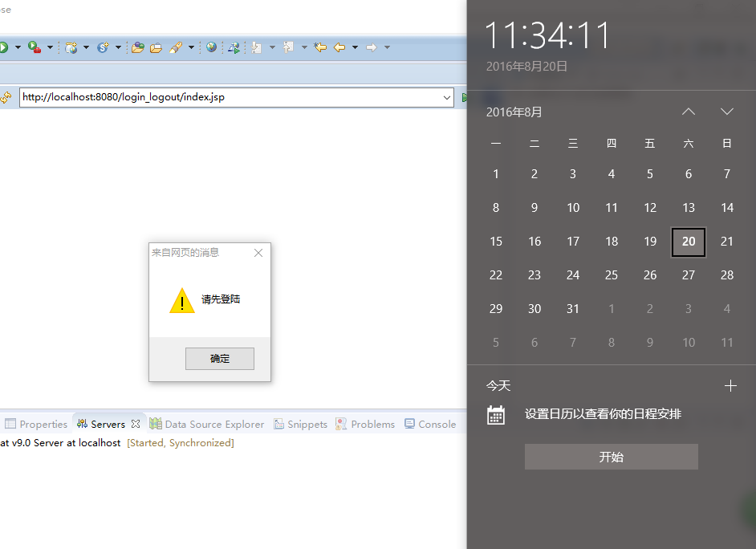Go to previous month with up chevron
The width and height of the screenshot is (756, 549).
689,112
